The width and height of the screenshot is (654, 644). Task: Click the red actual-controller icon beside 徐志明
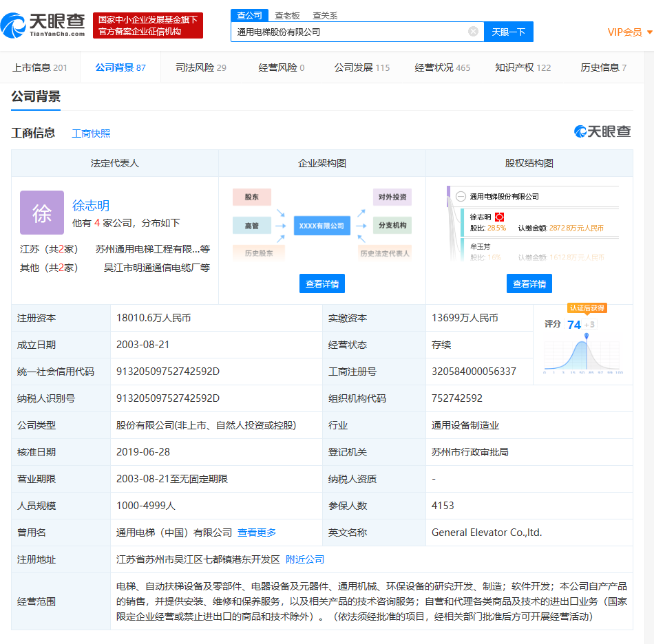click(500, 217)
